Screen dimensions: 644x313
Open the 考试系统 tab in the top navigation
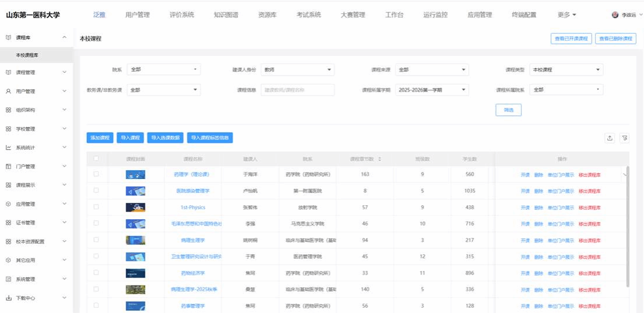309,15
